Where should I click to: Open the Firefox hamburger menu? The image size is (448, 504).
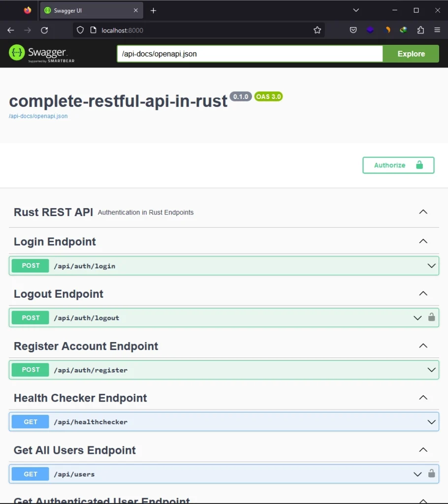437,30
